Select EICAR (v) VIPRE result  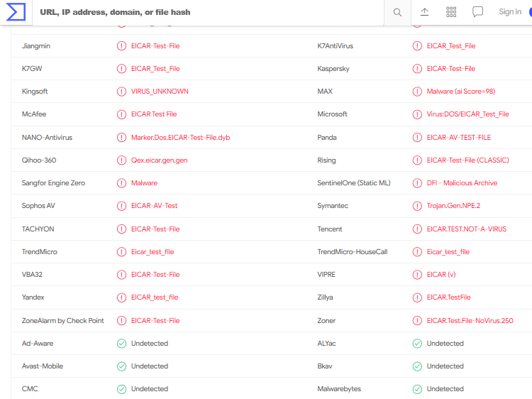pyautogui.click(x=440, y=274)
